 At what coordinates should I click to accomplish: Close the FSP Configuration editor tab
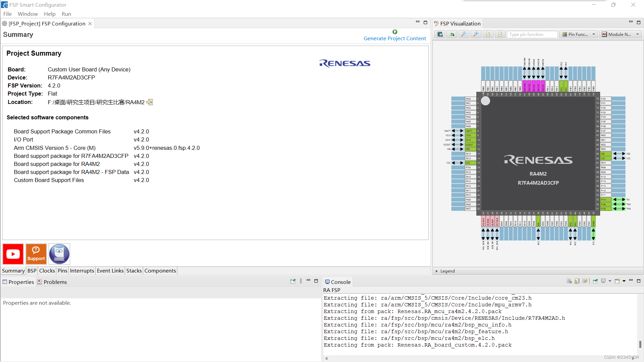[90, 24]
